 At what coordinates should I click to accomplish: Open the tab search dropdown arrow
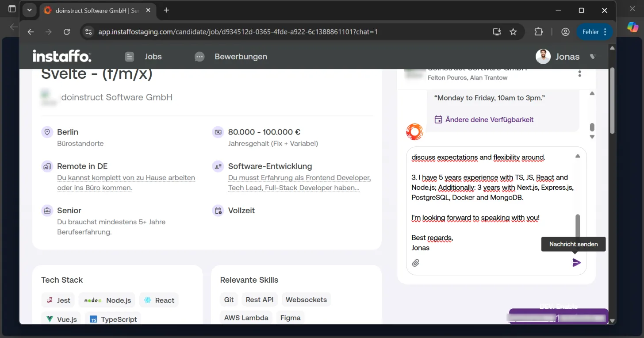pos(29,10)
